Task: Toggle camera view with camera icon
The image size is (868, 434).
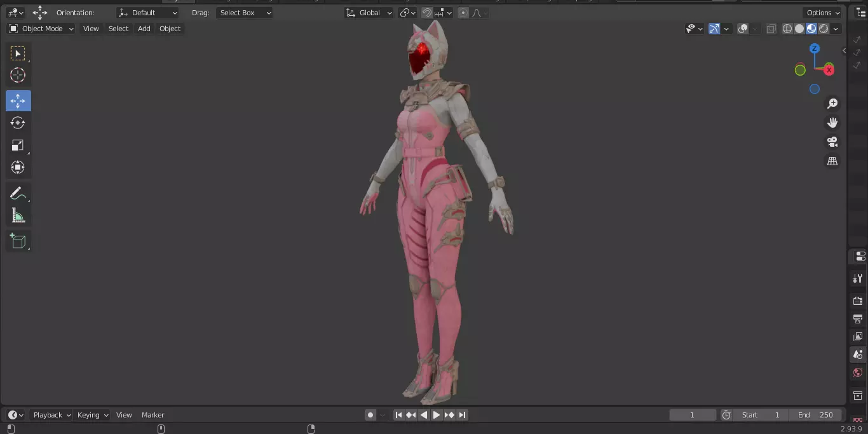Action: (832, 142)
